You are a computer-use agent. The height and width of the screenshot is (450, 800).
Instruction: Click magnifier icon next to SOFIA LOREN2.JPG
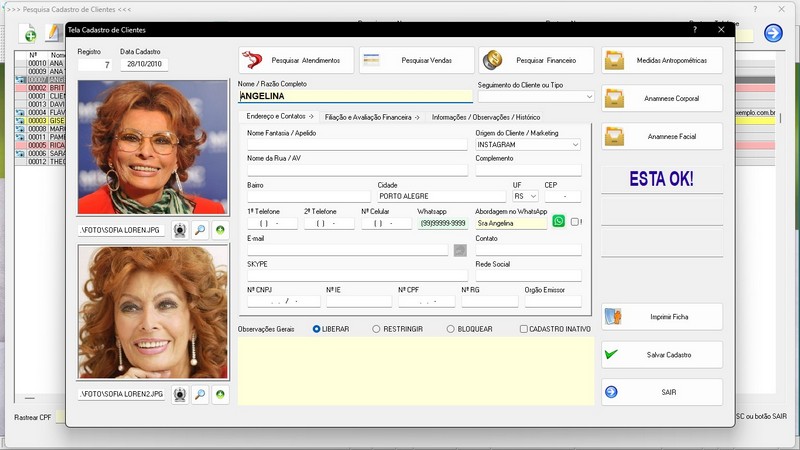[200, 394]
